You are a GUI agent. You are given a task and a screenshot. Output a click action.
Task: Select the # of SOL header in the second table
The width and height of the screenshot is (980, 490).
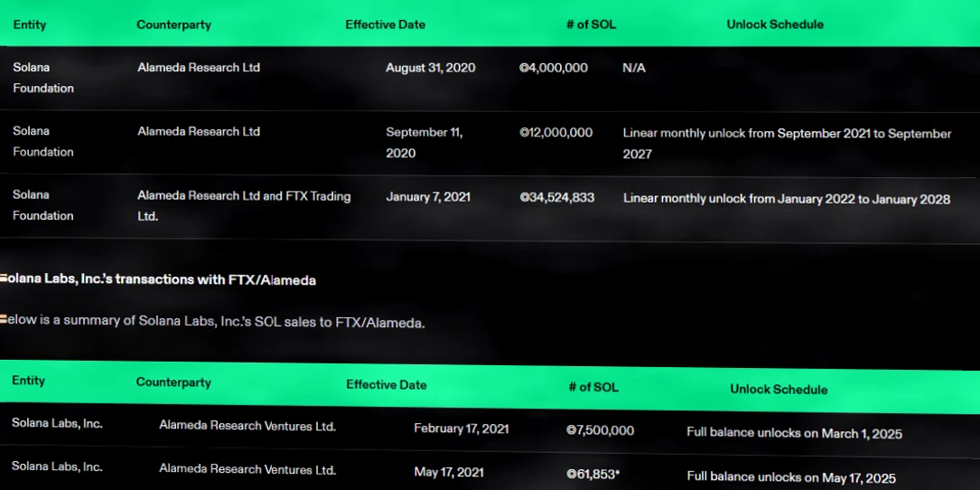click(x=593, y=387)
